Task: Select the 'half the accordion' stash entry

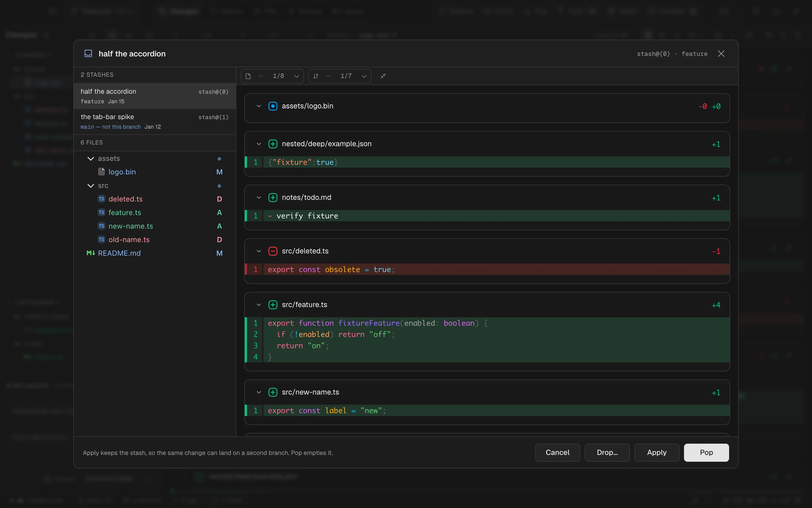Action: (155, 96)
